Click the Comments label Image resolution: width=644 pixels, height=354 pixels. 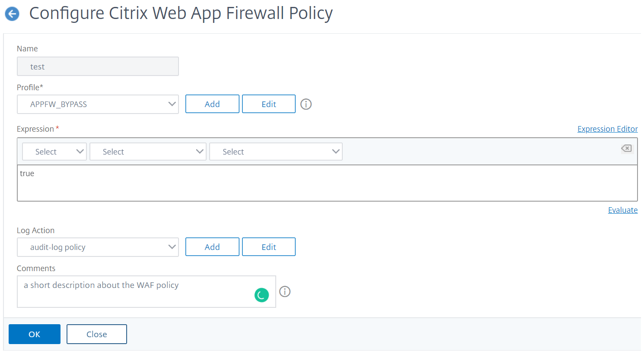coord(36,268)
